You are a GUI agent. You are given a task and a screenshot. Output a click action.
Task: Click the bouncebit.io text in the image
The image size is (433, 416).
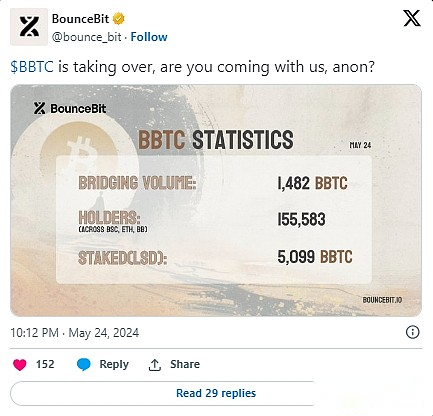(x=382, y=300)
